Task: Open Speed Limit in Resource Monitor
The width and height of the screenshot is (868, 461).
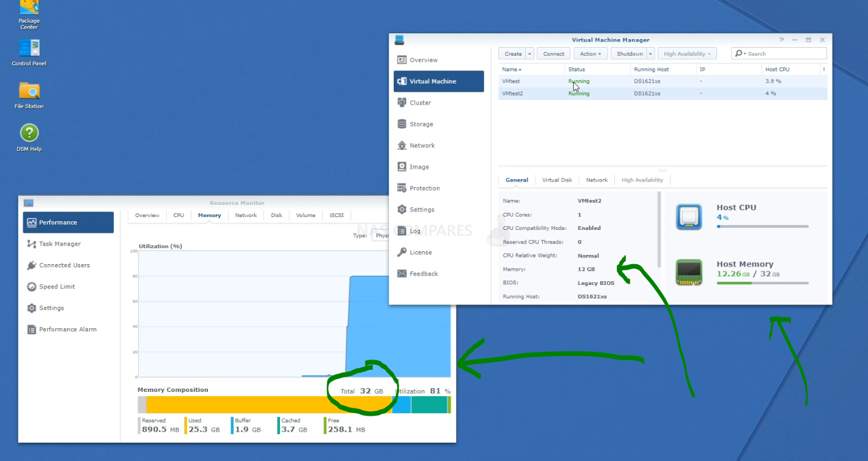Action: (68, 287)
